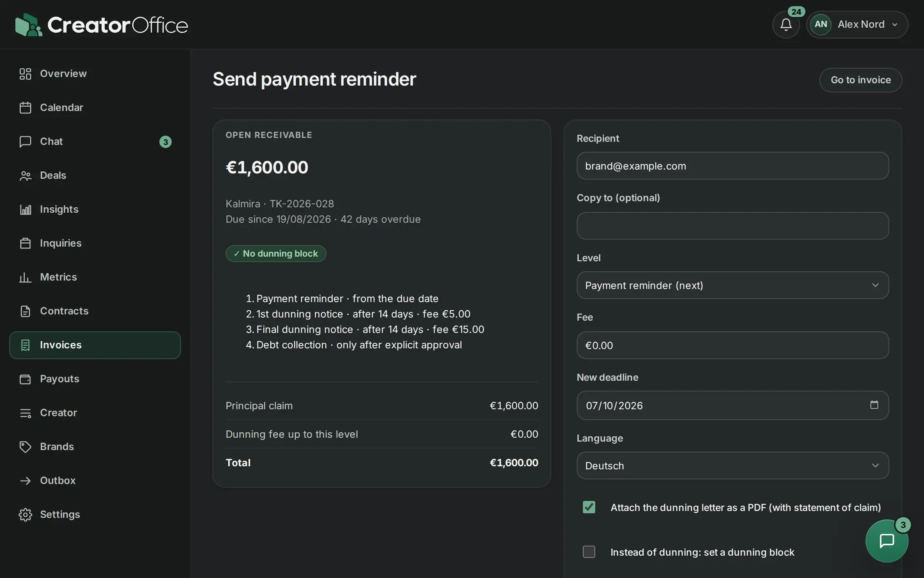Focus the Copy to optional field

pos(733,226)
